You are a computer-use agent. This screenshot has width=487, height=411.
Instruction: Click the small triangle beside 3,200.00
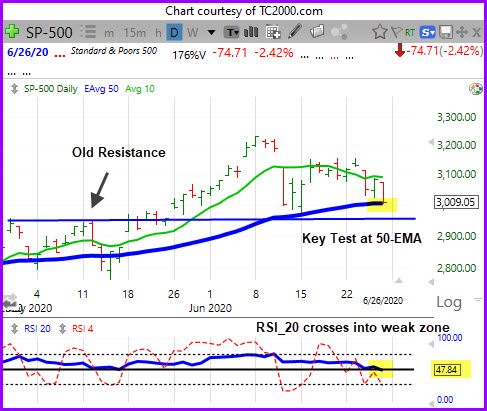[431, 143]
